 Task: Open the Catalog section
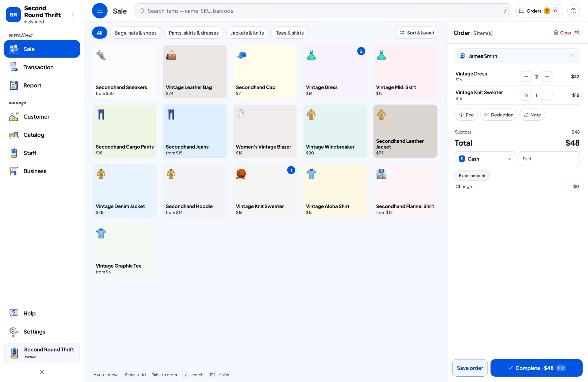pyautogui.click(x=42, y=135)
